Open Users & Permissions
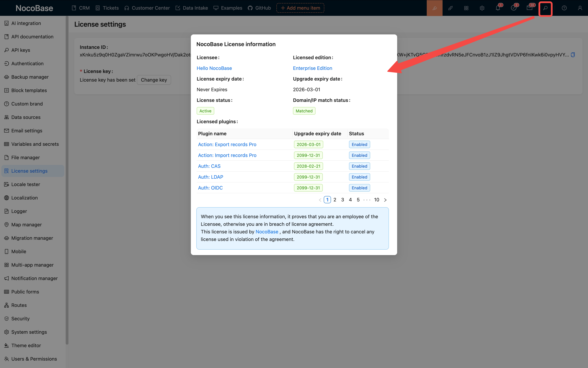588x368 pixels. pyautogui.click(x=33, y=359)
